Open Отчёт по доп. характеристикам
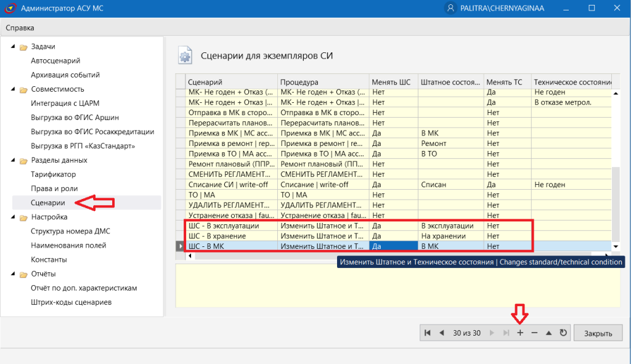The height and width of the screenshot is (364, 631). coord(84,288)
